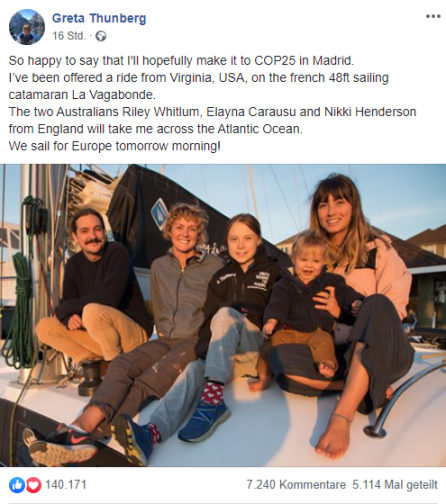Show the 5.114 Mal geteilt shares
The width and height of the screenshot is (446, 504).
click(x=395, y=485)
